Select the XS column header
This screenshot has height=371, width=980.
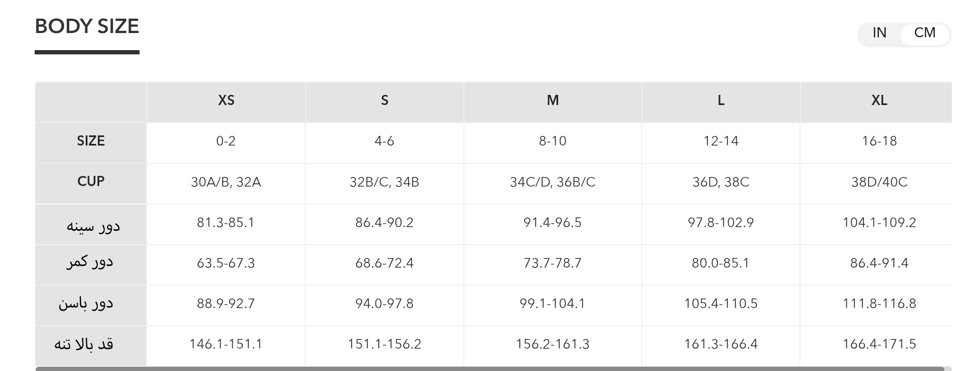pyautogui.click(x=226, y=101)
